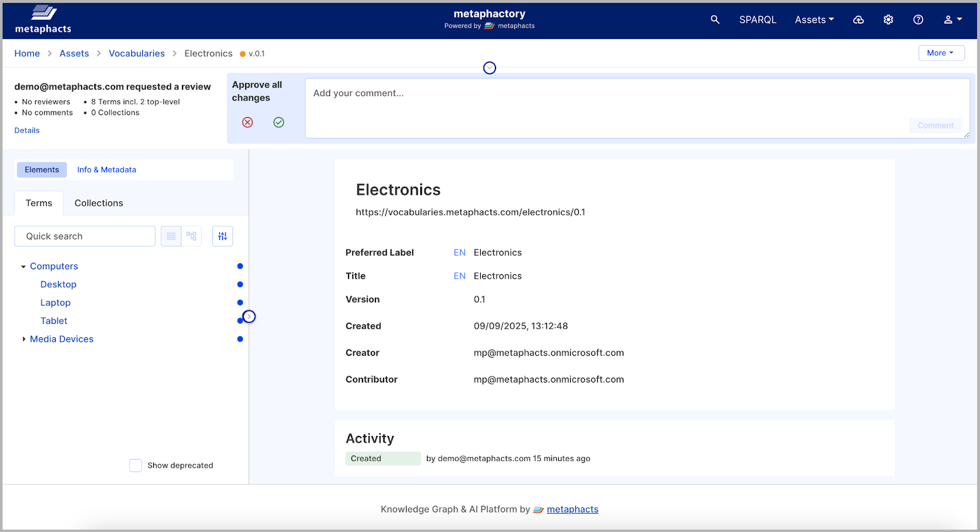
Task: Expand the Media Devices tree node
Action: (x=23, y=339)
